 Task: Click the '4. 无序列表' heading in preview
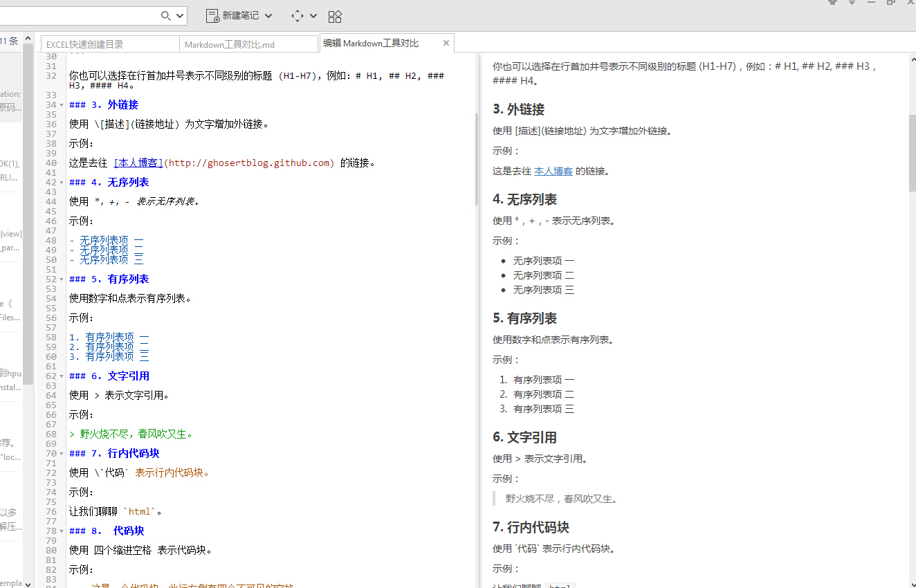pyautogui.click(x=524, y=199)
